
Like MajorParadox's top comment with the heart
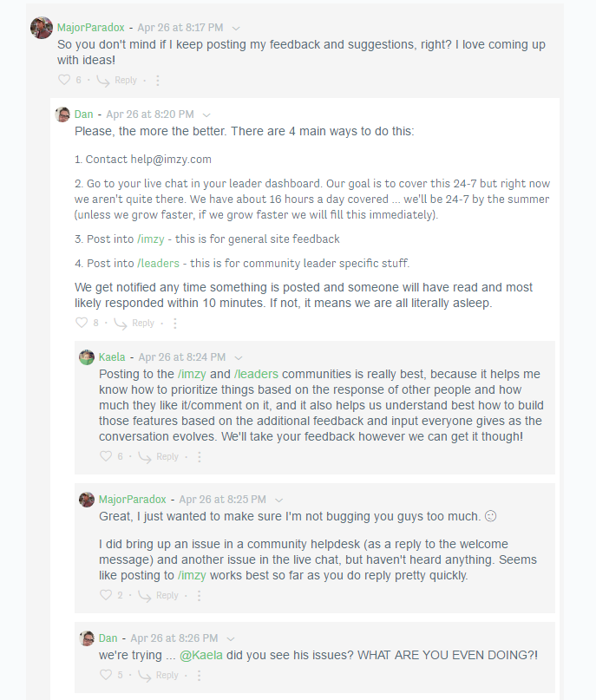(x=64, y=80)
